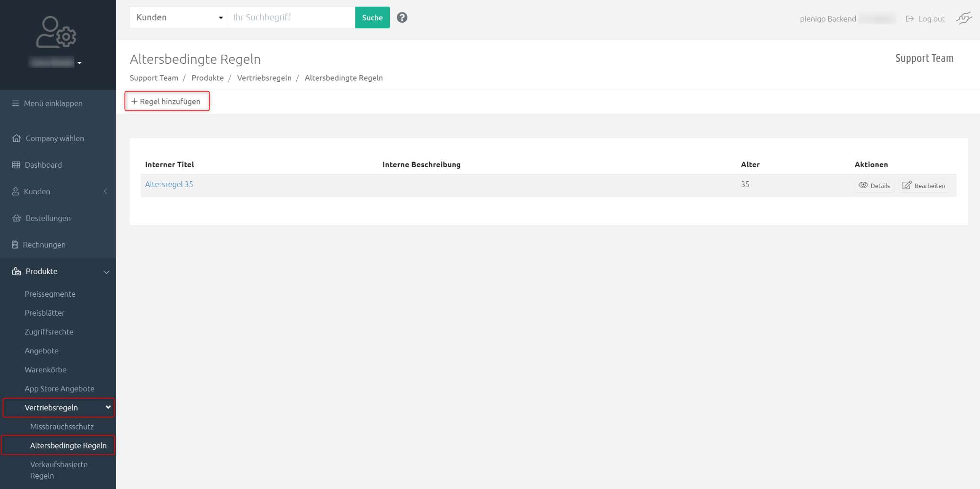Open Company wählen from sidebar

[54, 138]
